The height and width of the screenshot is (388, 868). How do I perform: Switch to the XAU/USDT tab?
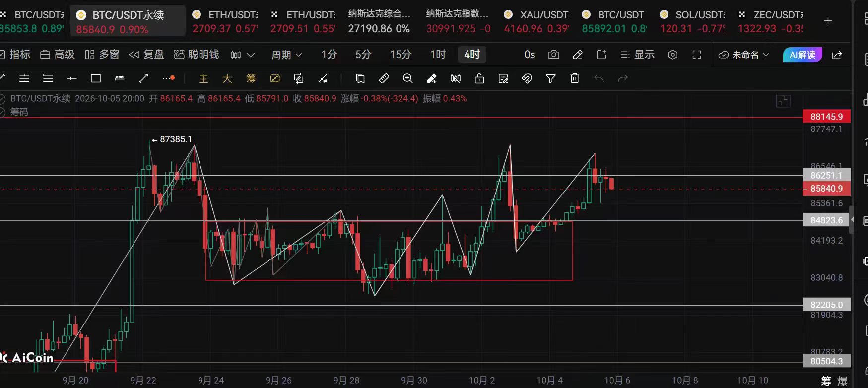(x=536, y=21)
